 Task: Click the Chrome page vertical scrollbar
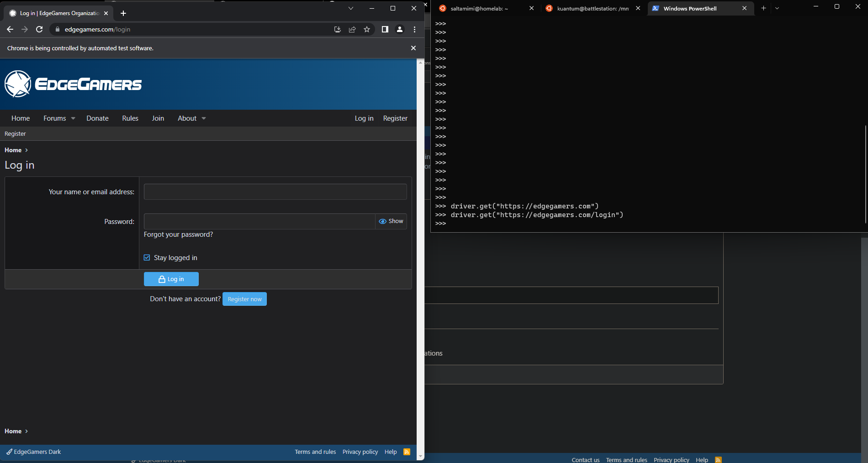pos(420,259)
